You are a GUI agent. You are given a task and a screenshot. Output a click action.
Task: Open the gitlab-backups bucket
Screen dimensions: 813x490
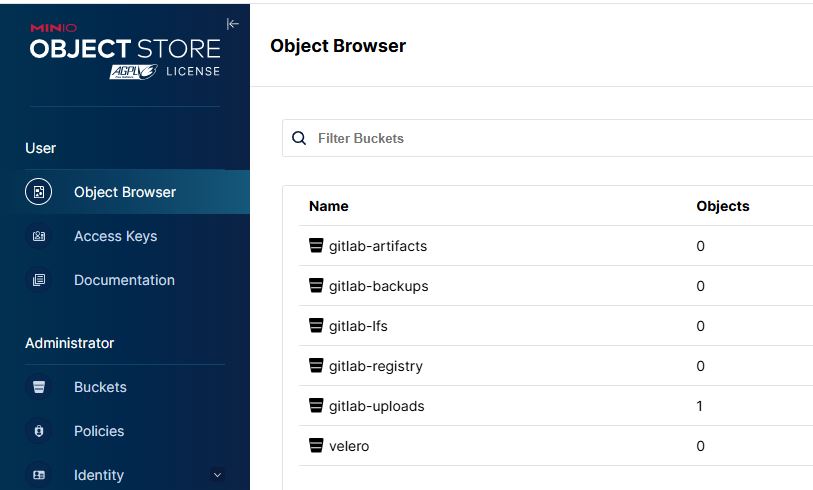click(x=378, y=286)
